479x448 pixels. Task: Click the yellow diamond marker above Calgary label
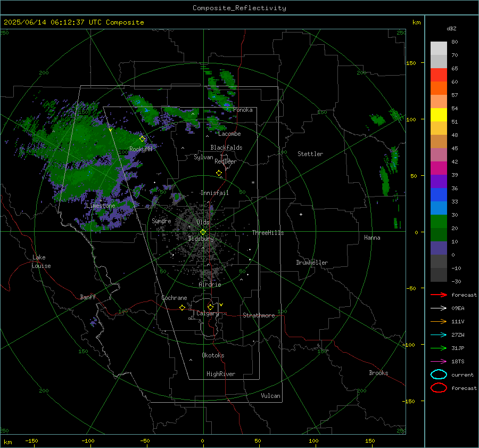210,307
